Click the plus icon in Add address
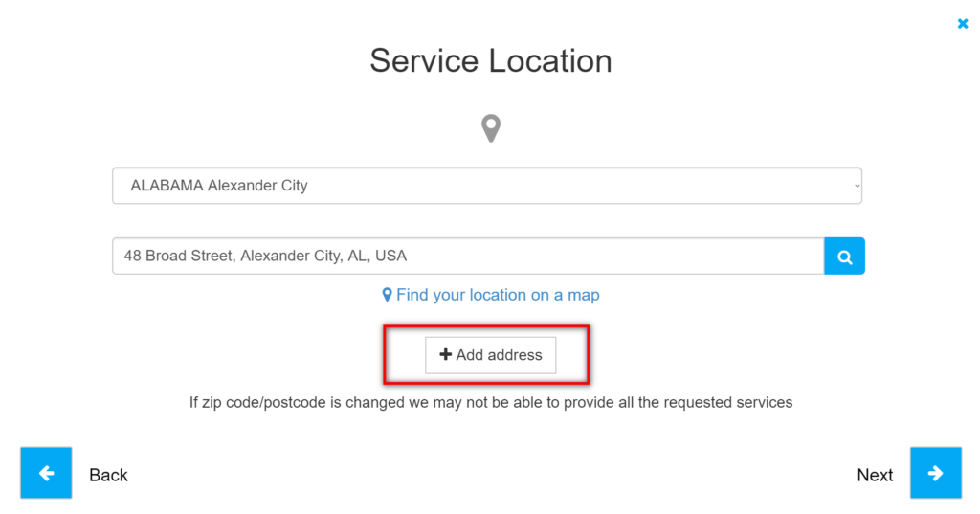The height and width of the screenshot is (514, 980). 445,354
